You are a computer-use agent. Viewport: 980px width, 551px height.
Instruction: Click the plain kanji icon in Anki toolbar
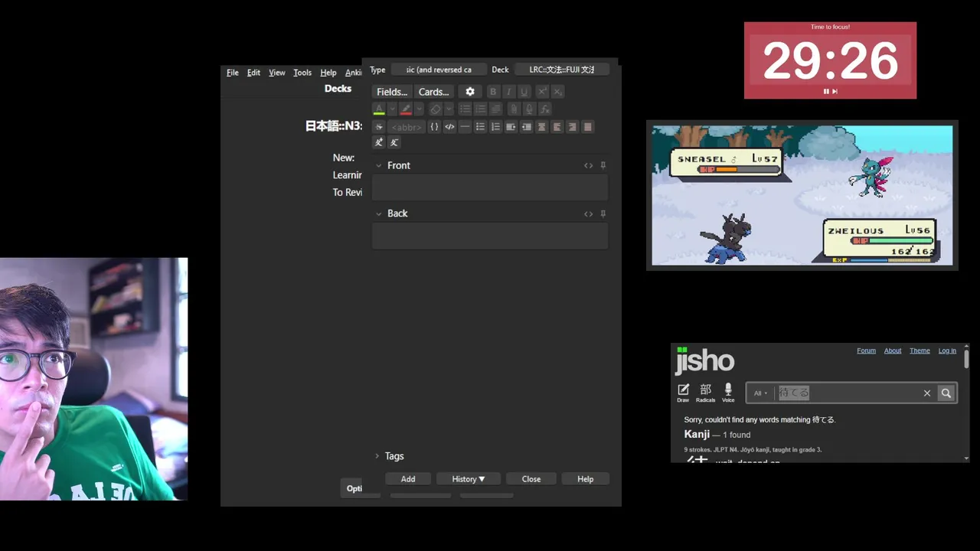(x=394, y=142)
